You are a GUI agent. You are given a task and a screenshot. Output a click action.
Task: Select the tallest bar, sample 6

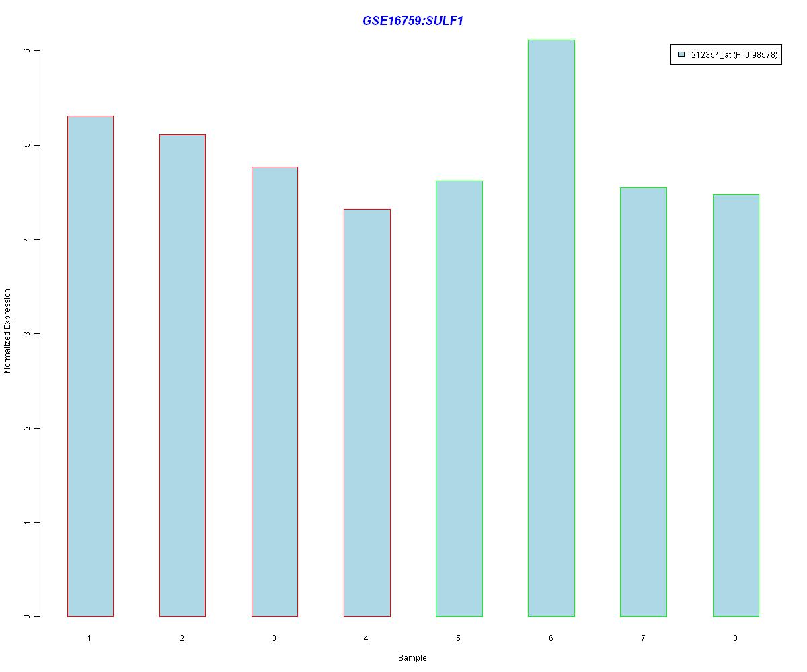551,328
